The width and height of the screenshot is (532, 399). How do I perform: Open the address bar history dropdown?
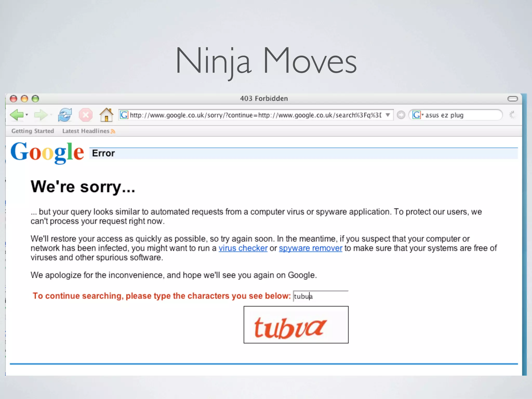tap(388, 115)
